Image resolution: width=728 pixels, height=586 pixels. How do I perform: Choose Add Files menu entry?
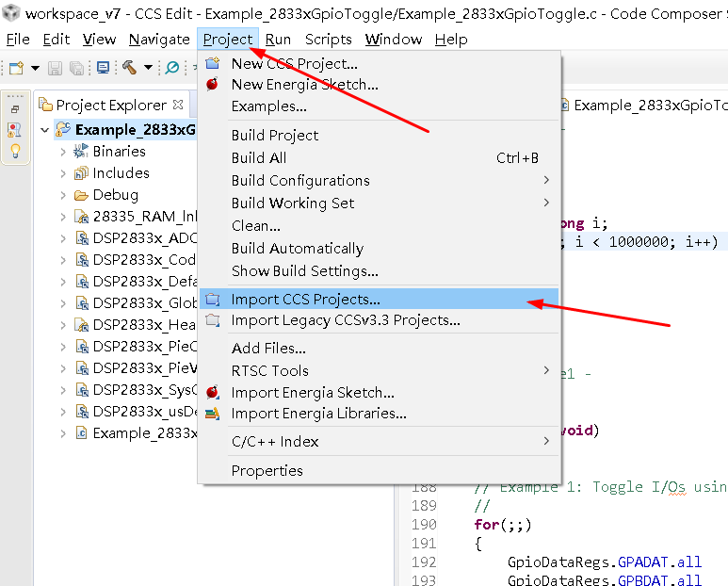[x=379, y=349]
